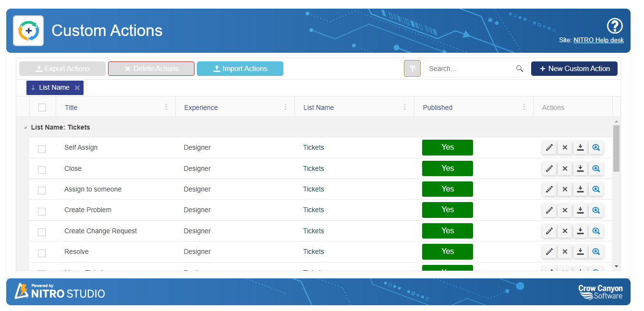Click the help question mark icon

pos(615,26)
